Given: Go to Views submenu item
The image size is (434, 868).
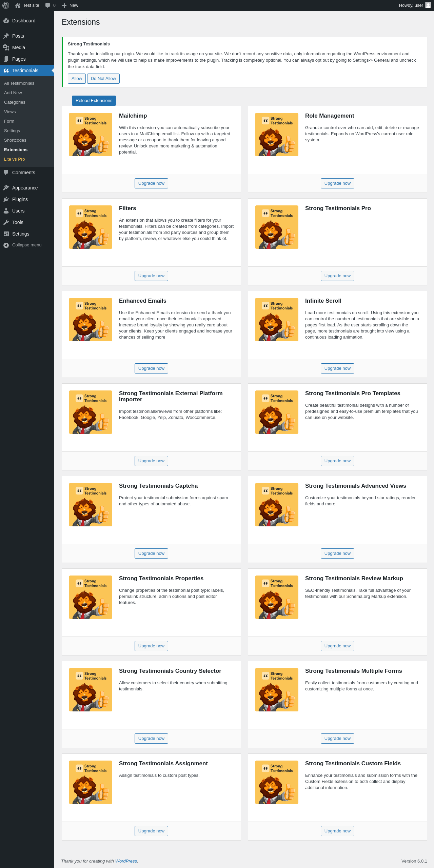Looking at the screenshot, I should tap(10, 112).
